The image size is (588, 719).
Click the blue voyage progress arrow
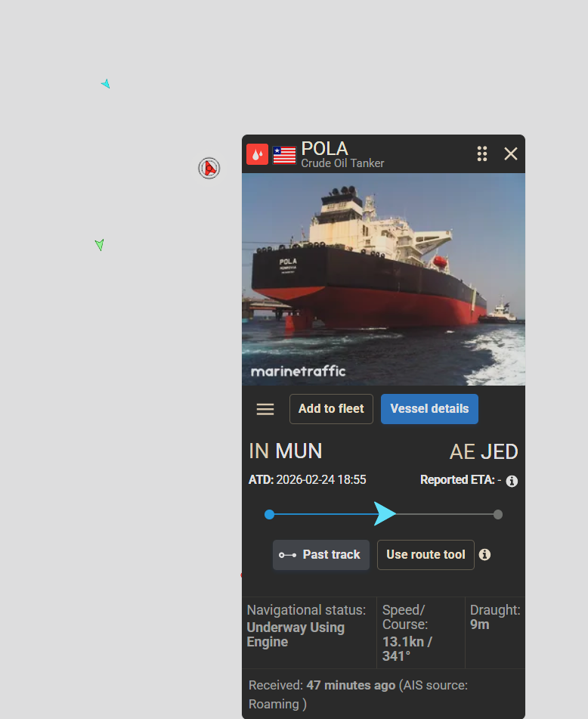click(385, 513)
